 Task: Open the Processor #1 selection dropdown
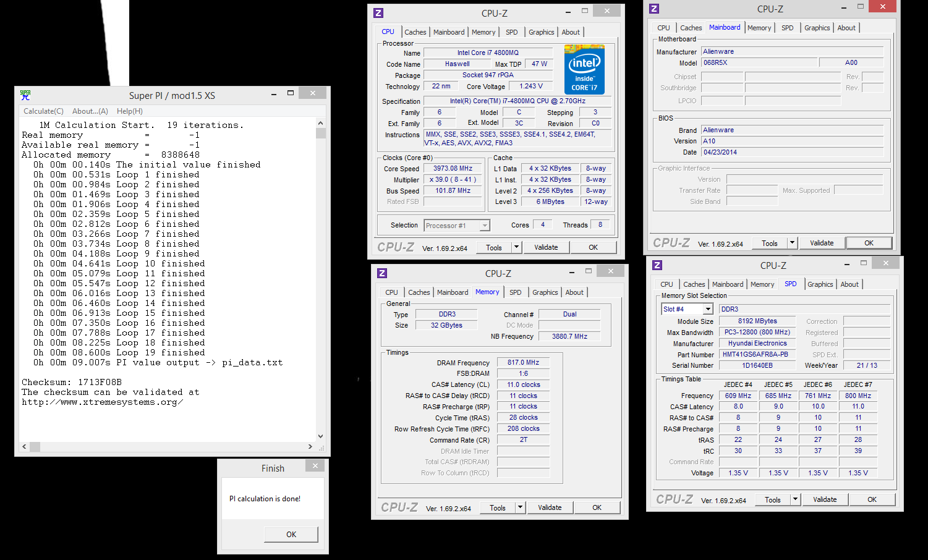click(457, 226)
